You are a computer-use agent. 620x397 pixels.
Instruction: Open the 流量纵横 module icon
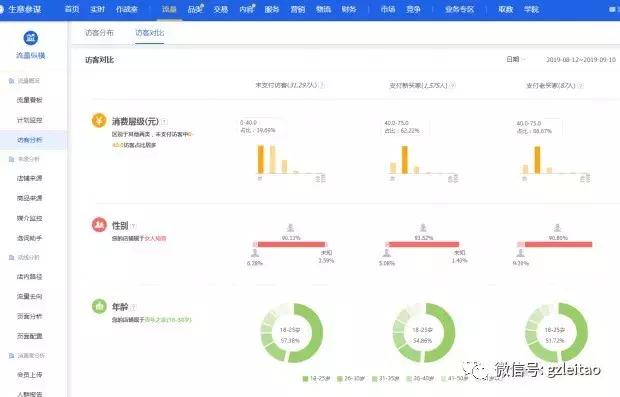[x=31, y=38]
